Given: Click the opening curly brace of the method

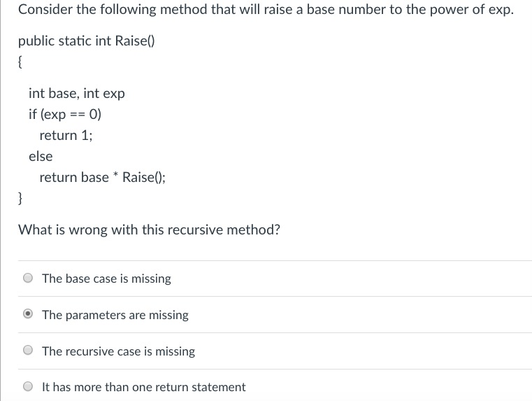Looking at the screenshot, I should click(x=21, y=62).
